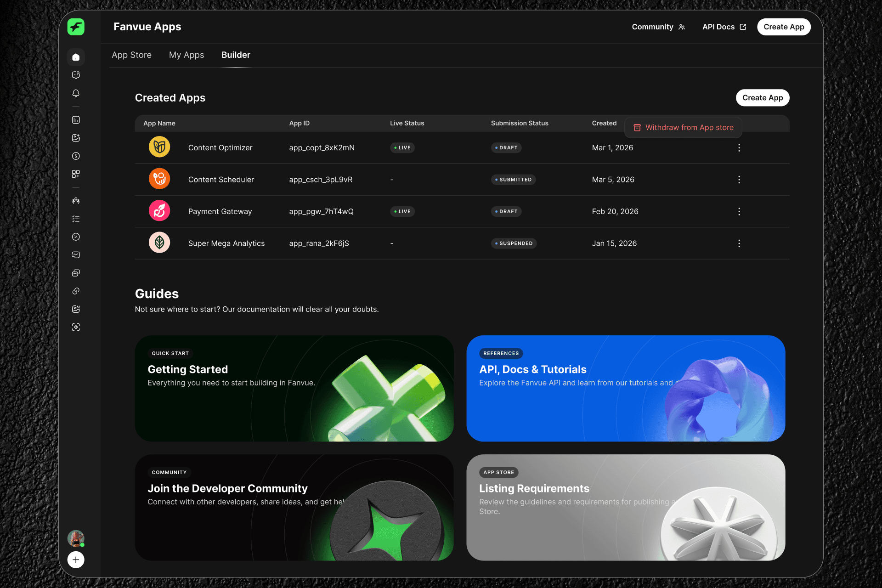Open three-dot menu for Content Scheduler
The width and height of the screenshot is (882, 588).
pos(739,180)
